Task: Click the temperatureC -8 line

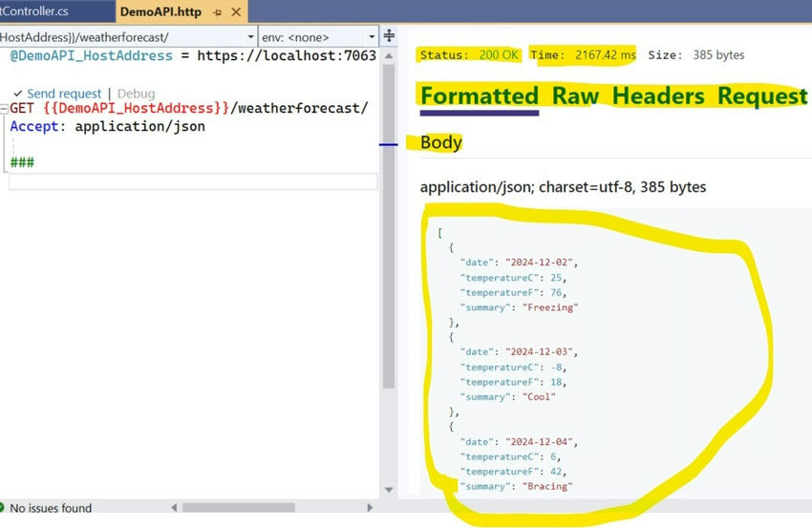Action: [x=513, y=368]
